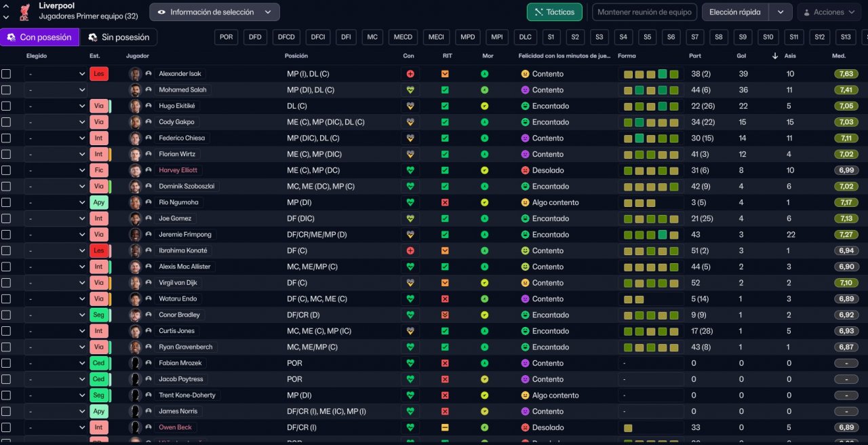Click the Via status badge for Cody Gakpo
This screenshot has height=445, width=868.
pyautogui.click(x=98, y=122)
